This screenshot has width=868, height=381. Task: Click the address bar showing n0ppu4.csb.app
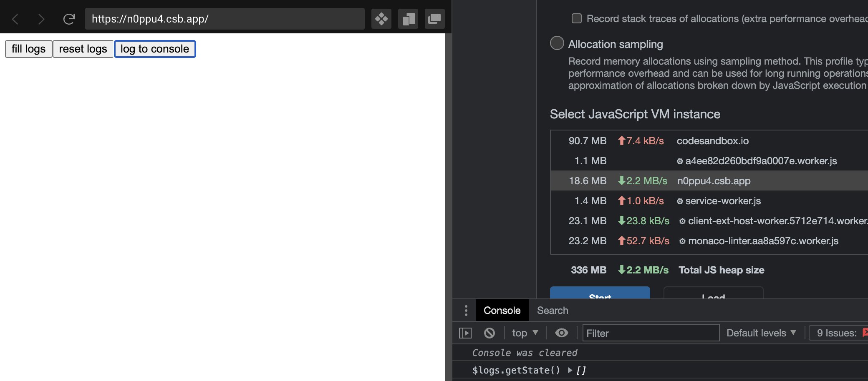tap(225, 19)
